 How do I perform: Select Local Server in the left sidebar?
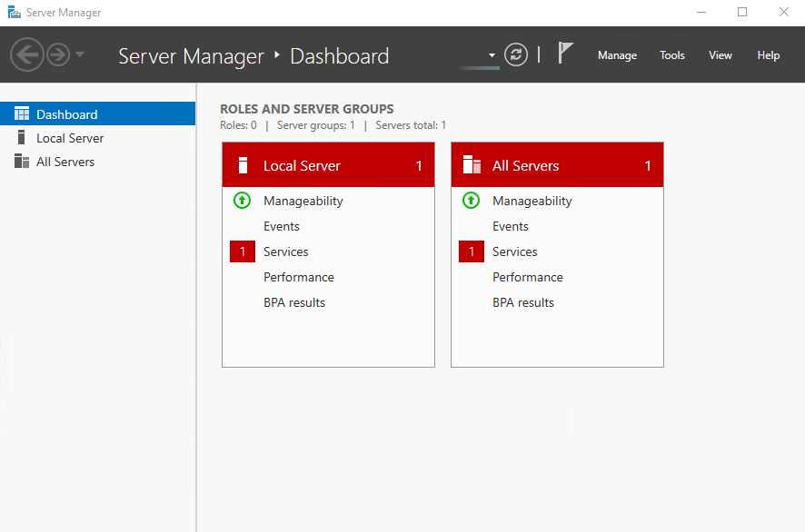(97, 138)
